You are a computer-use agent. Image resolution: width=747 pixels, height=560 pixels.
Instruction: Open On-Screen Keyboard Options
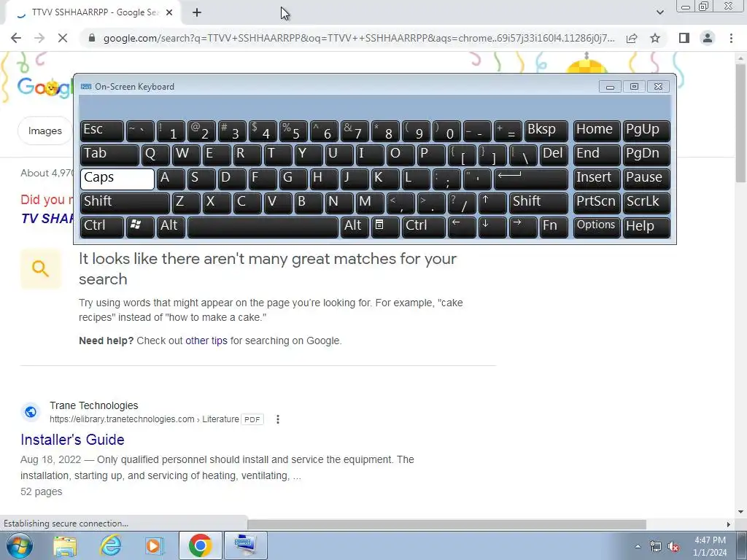click(x=597, y=227)
